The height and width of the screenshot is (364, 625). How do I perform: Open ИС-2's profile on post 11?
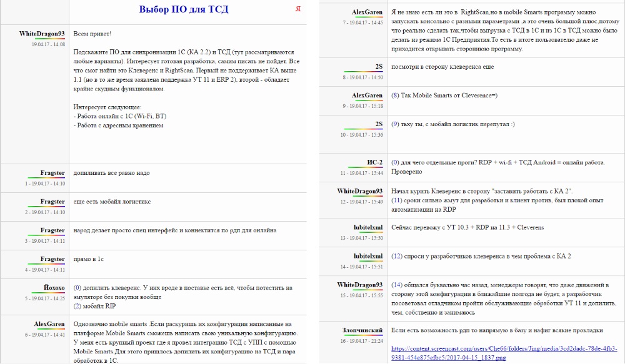click(x=374, y=162)
